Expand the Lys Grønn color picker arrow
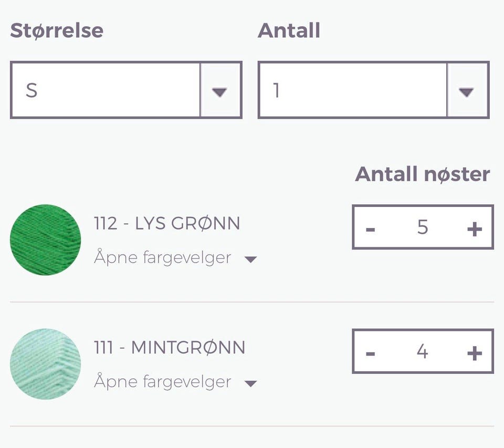Image resolution: width=504 pixels, height=448 pixels. [251, 259]
